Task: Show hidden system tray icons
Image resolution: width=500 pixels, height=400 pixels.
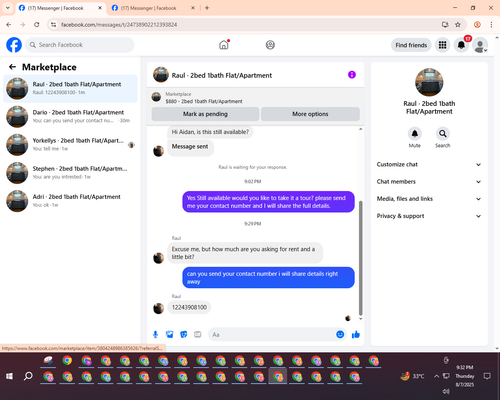Action: coord(436,376)
